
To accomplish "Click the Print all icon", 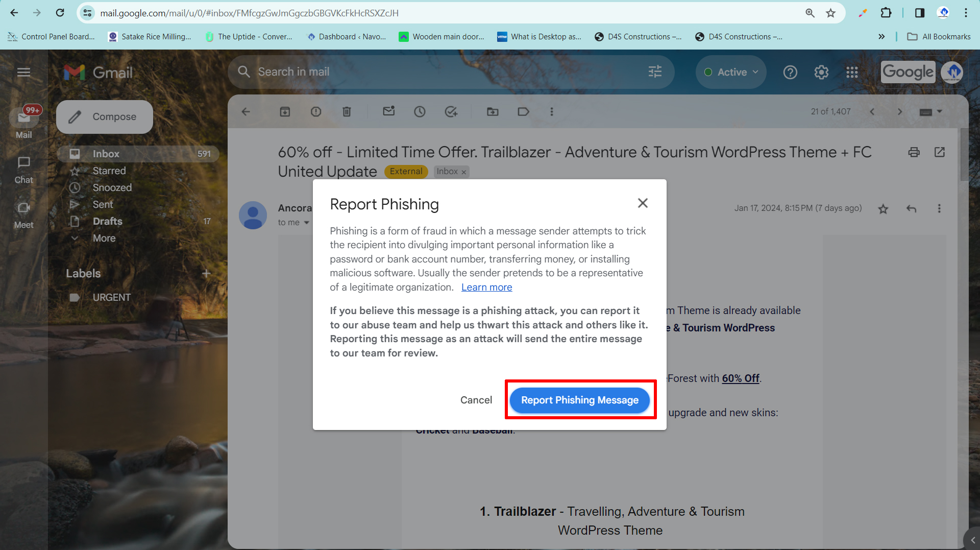I will tap(914, 152).
